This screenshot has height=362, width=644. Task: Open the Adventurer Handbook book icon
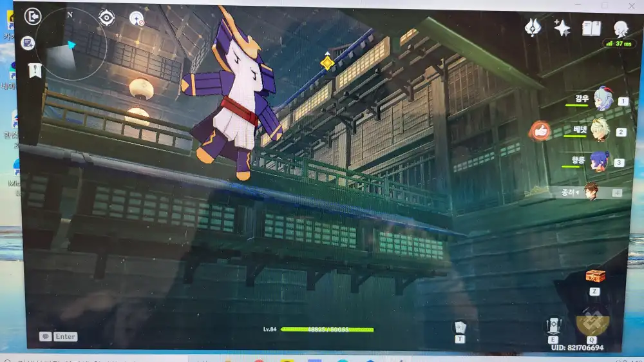(x=591, y=28)
